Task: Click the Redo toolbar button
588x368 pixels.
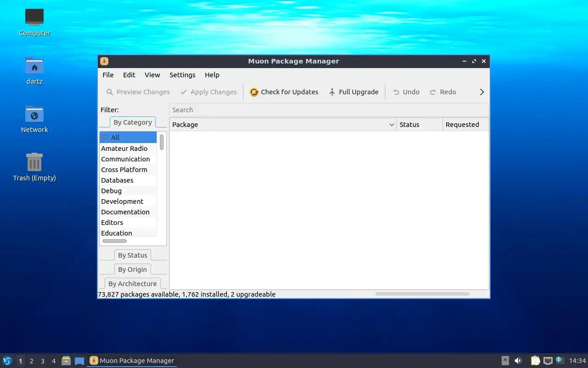Action: [x=443, y=92]
